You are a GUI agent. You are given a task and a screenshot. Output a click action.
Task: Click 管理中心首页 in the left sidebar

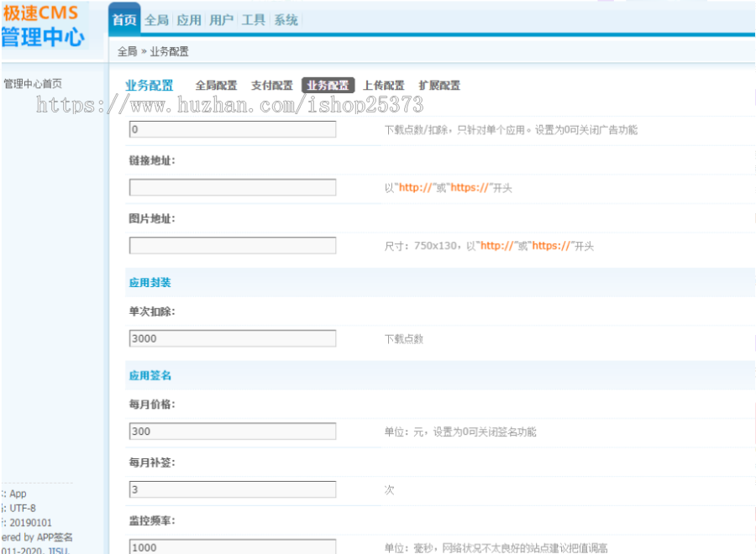coord(33,84)
